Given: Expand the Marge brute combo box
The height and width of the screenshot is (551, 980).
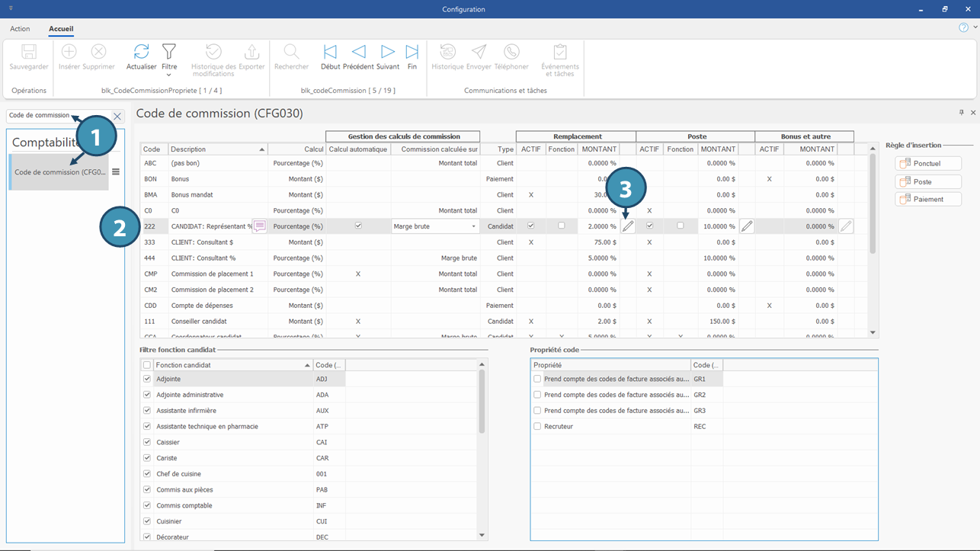Looking at the screenshot, I should click(473, 226).
